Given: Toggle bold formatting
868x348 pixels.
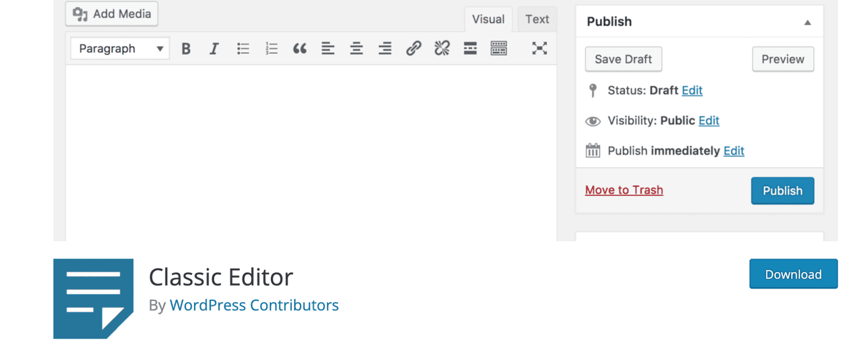Looking at the screenshot, I should point(185,48).
